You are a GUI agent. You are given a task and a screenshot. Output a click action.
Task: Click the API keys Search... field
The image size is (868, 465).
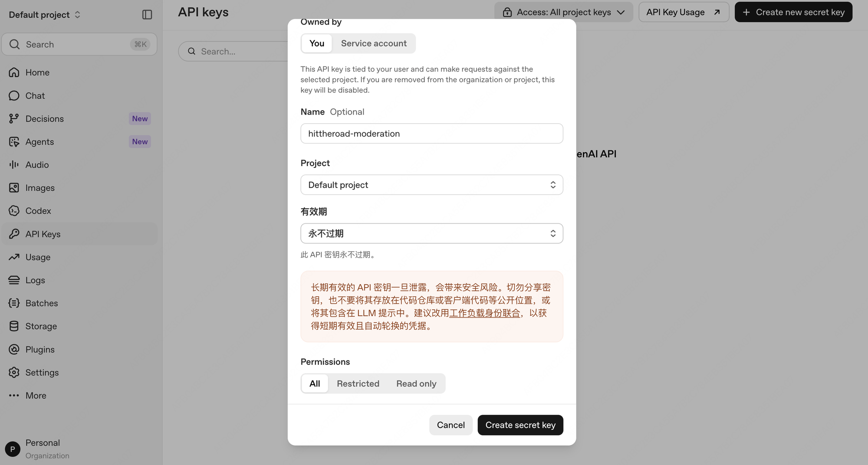[233, 51]
